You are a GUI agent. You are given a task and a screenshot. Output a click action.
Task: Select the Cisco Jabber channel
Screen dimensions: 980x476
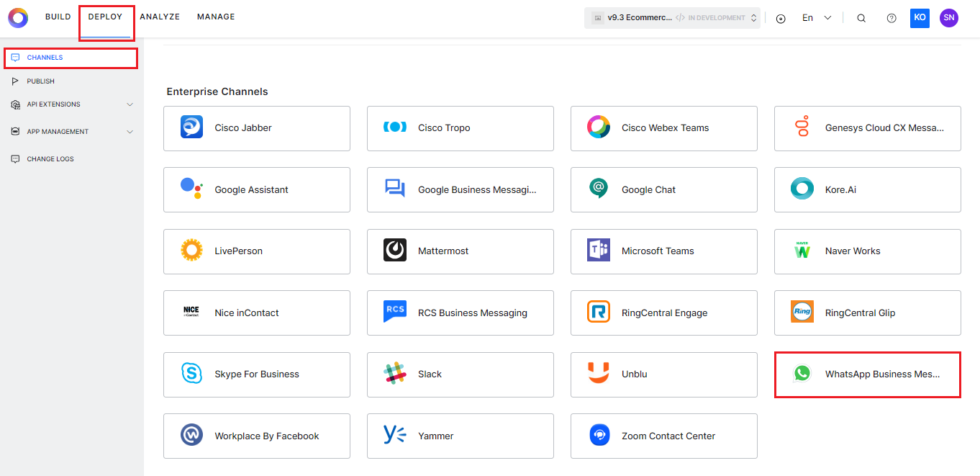[x=256, y=127]
